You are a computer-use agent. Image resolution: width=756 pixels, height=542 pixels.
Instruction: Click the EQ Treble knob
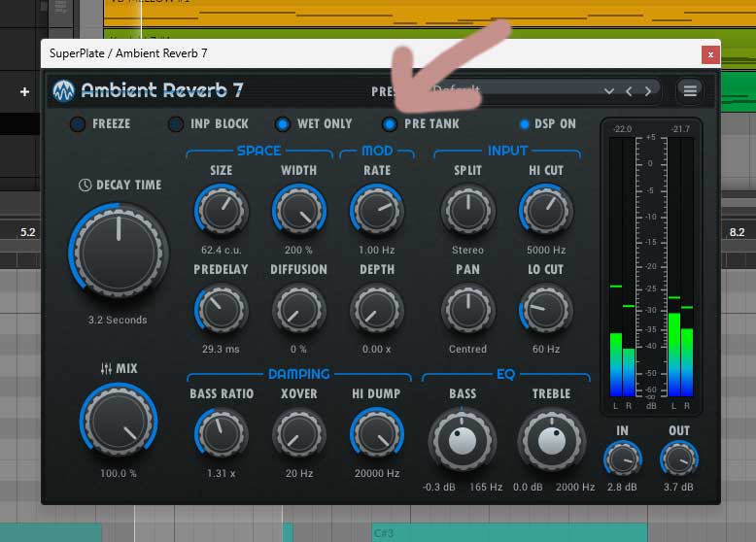tap(552, 440)
